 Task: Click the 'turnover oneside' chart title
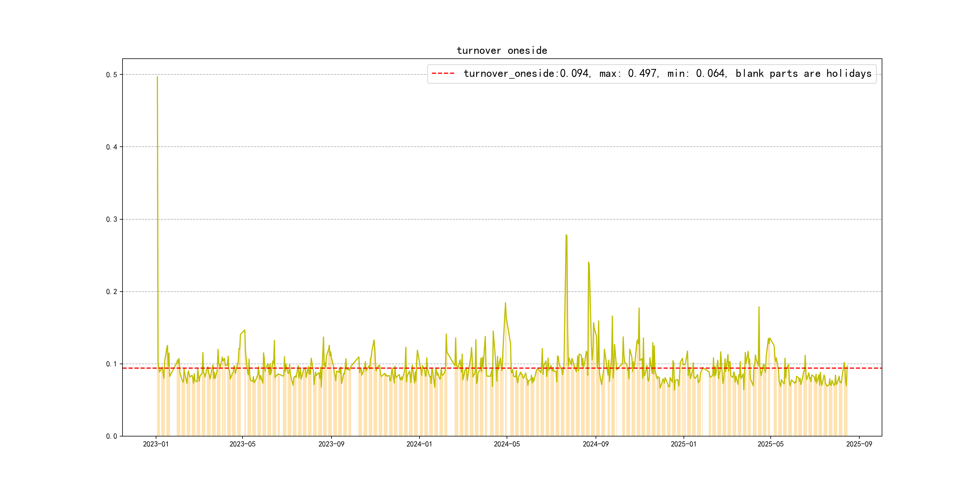[x=501, y=51]
